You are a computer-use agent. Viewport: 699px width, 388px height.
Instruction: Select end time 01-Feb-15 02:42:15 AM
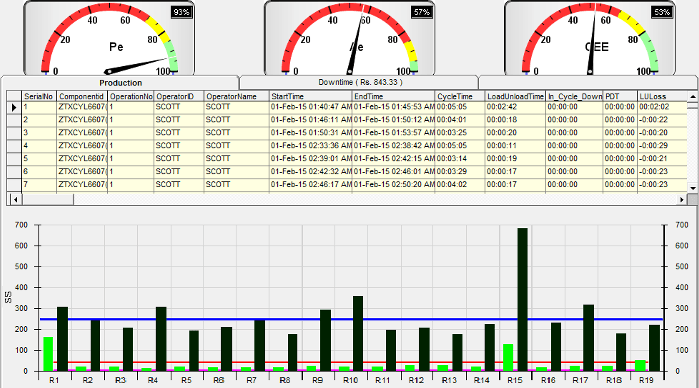click(394, 159)
